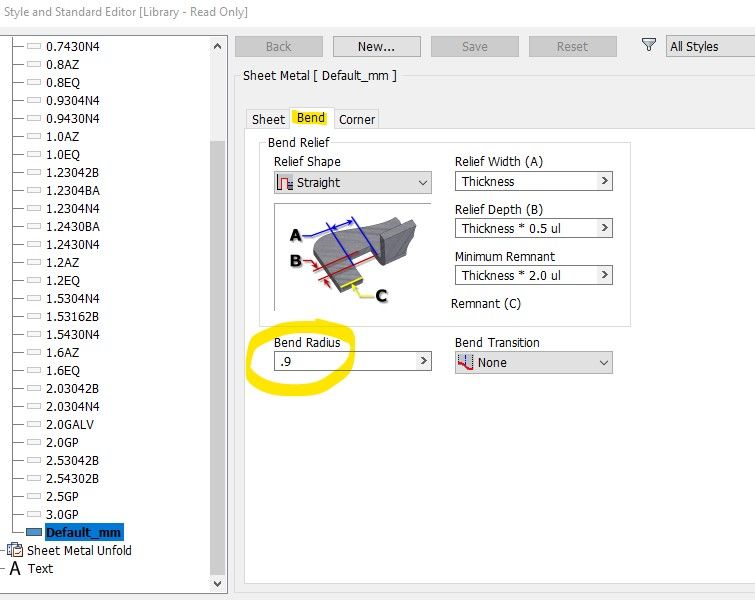755x600 pixels.
Task: Open the style filter funnel icon
Action: (x=649, y=45)
